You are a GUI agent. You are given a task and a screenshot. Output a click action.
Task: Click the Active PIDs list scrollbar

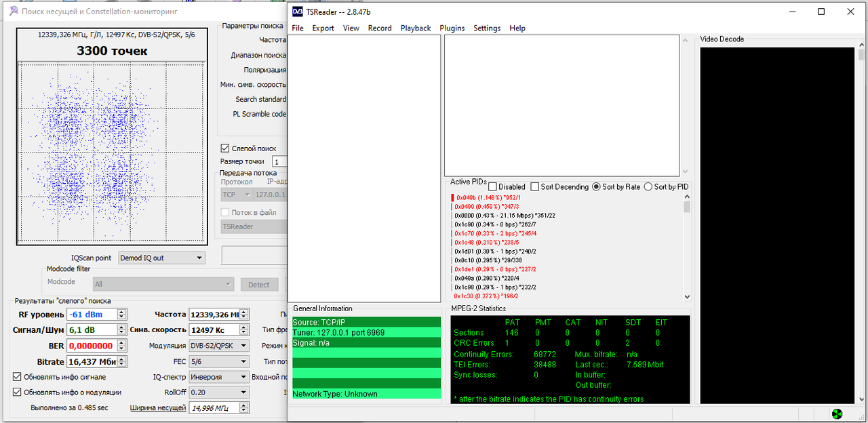(686, 247)
